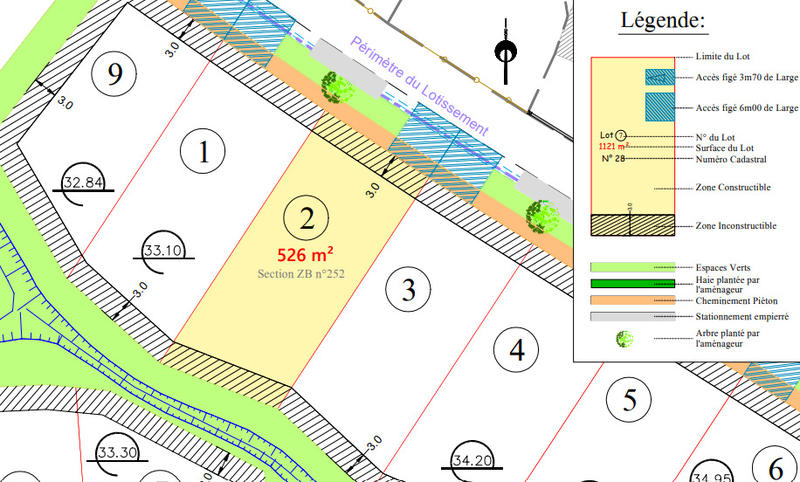
Task: Click the 32.84 elevation marker
Action: pos(84,182)
